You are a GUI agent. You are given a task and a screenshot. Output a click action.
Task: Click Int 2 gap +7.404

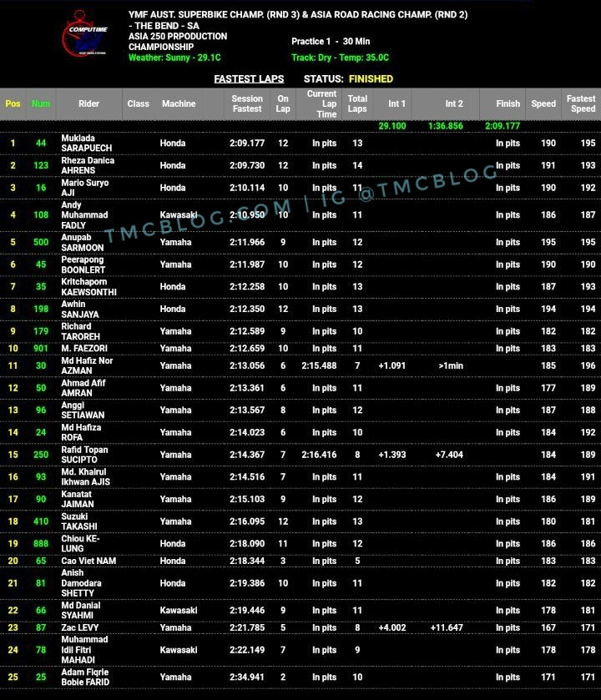point(449,455)
